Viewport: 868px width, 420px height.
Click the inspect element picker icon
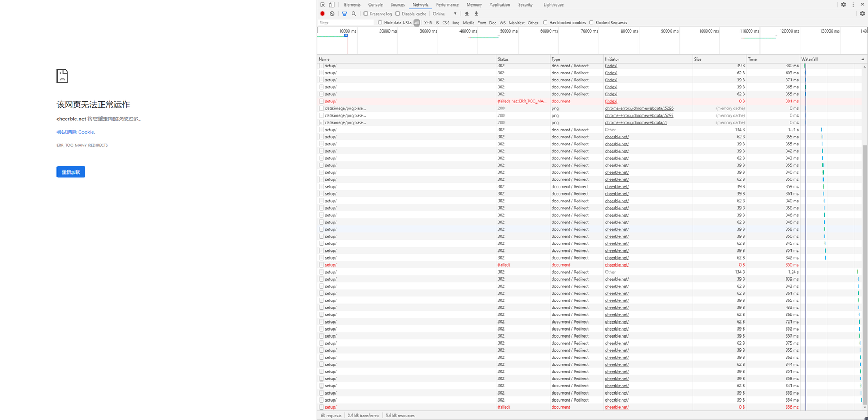(323, 4)
